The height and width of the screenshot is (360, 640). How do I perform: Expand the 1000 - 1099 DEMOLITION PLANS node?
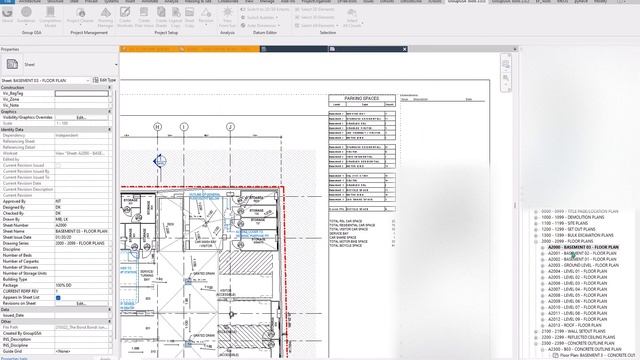[x=536, y=218]
